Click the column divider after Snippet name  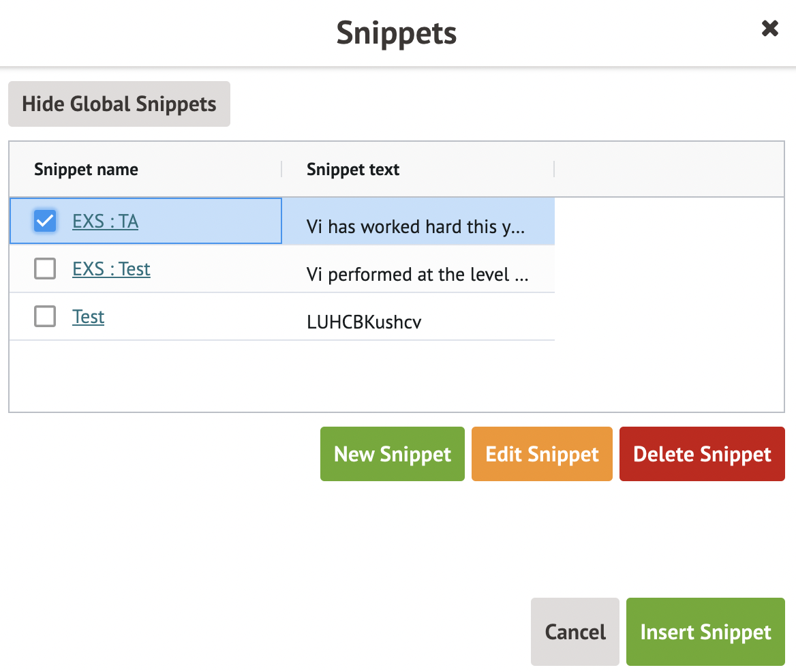pos(281,169)
